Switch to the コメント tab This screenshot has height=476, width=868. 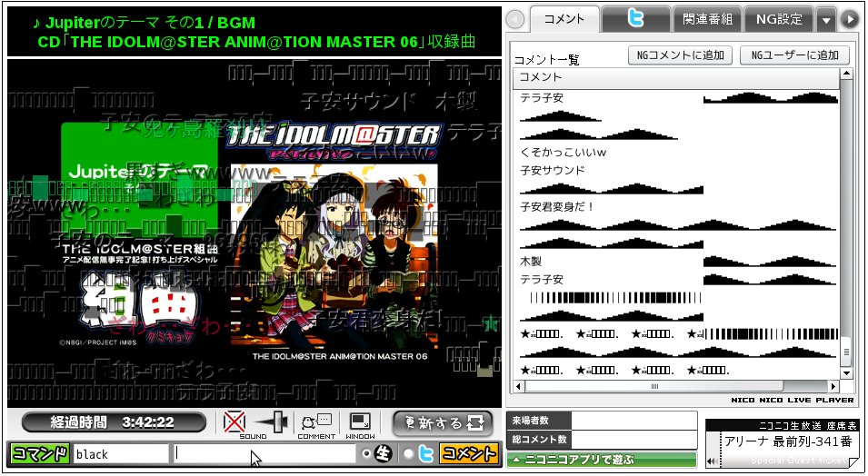click(564, 19)
